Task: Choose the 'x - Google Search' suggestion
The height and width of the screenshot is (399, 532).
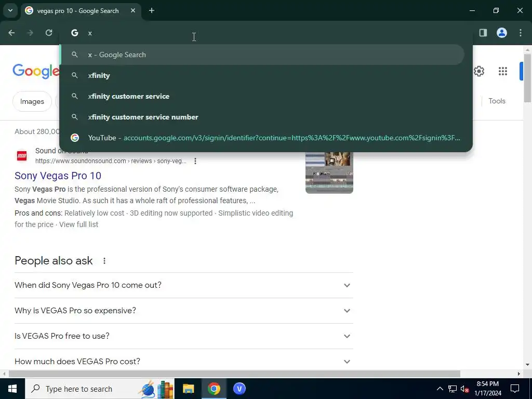Action: (x=262, y=55)
